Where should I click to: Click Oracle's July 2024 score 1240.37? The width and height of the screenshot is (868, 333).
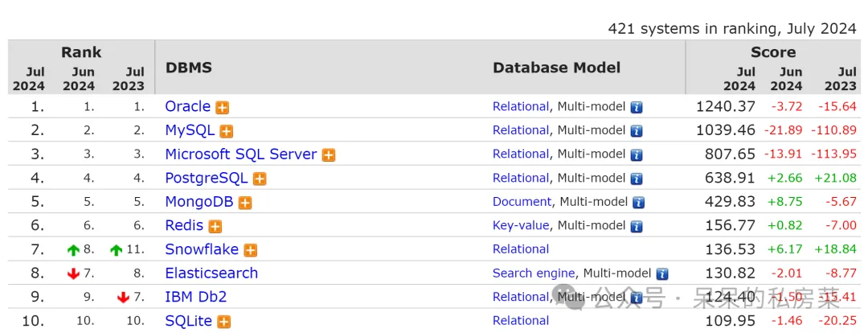click(x=726, y=106)
